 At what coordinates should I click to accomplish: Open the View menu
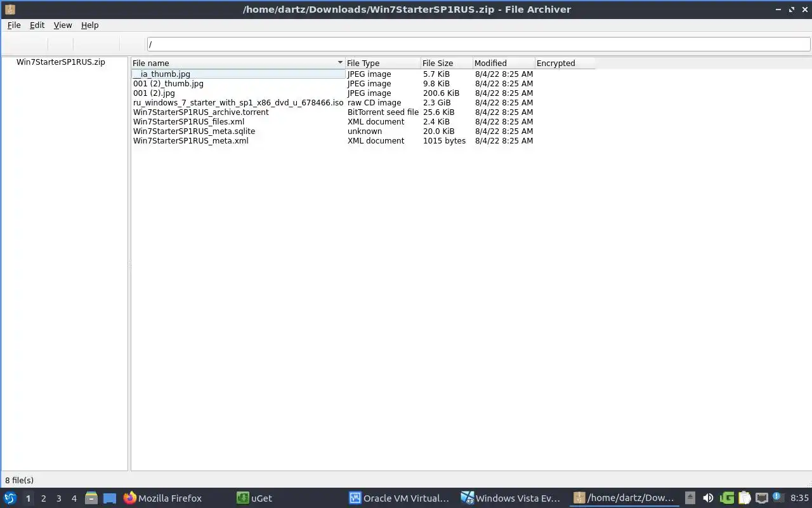[x=63, y=25]
